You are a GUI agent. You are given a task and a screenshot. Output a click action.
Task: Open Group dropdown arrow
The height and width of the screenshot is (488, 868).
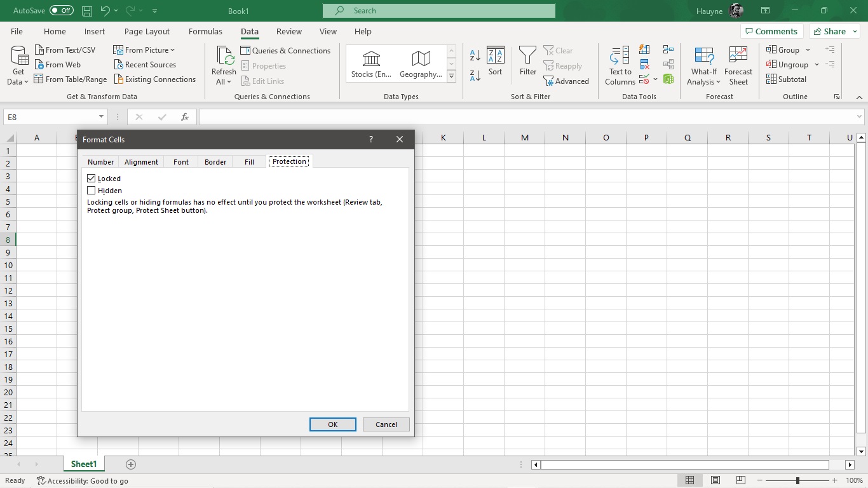(x=808, y=50)
